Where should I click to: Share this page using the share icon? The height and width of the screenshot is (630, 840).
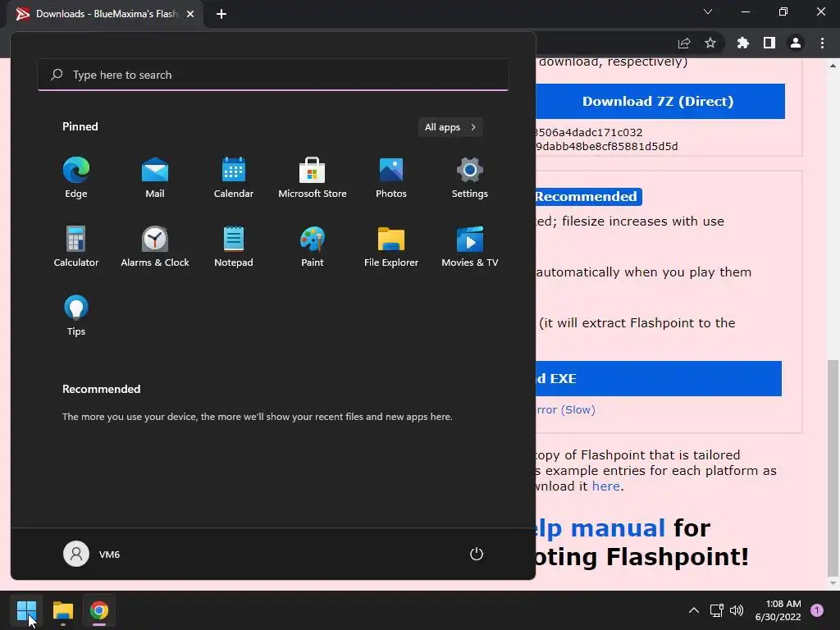coord(684,43)
